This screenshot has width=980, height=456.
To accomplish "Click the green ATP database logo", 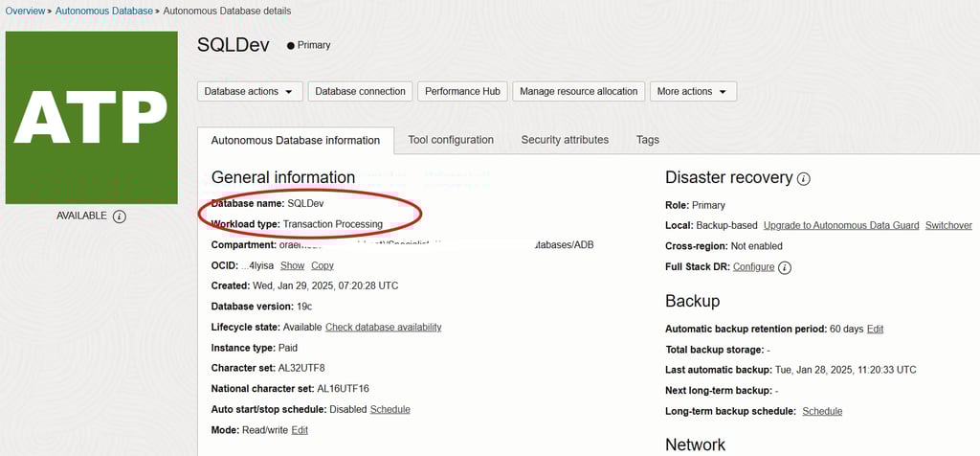I will point(91,118).
